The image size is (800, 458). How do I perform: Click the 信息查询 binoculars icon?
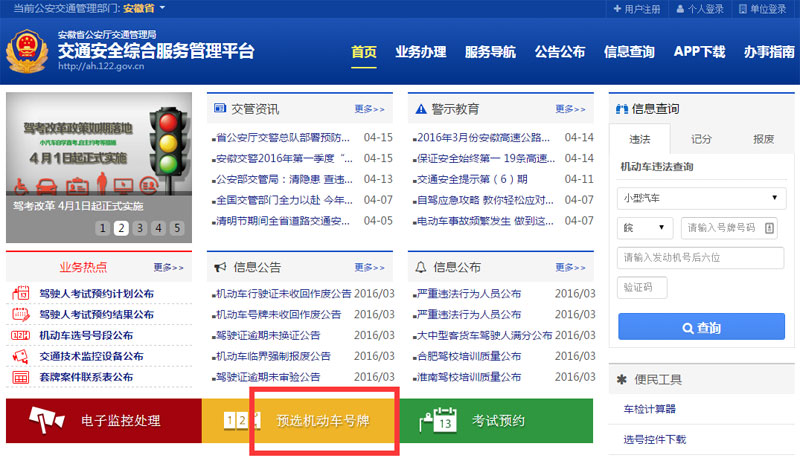621,109
